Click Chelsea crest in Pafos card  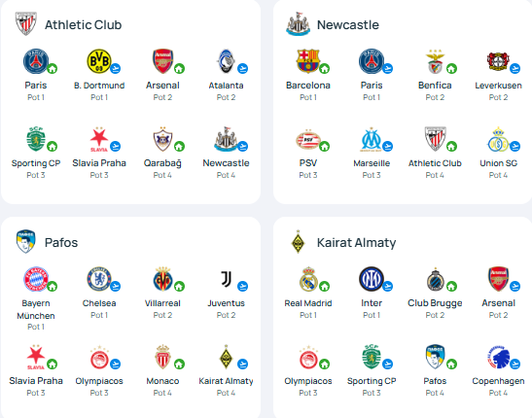coord(99,279)
